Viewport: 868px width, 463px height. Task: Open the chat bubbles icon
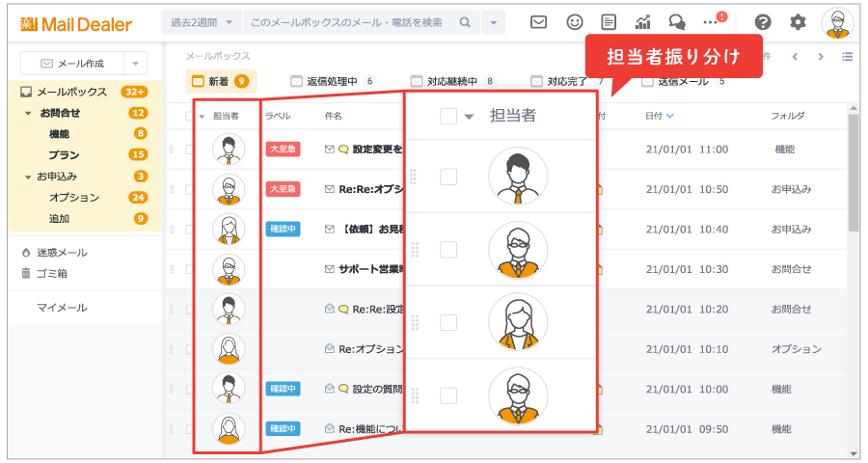(x=677, y=21)
